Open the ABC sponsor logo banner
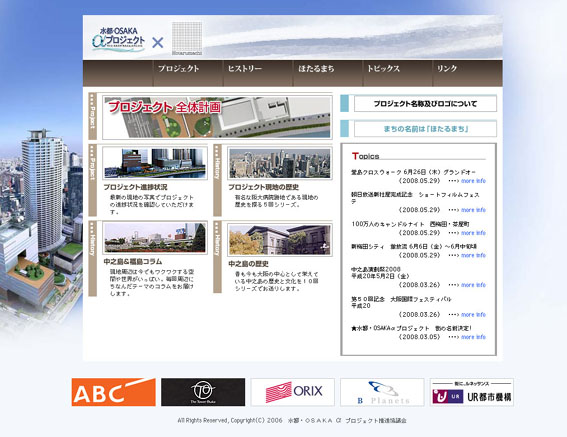This screenshot has width=567, height=437. coord(114,392)
